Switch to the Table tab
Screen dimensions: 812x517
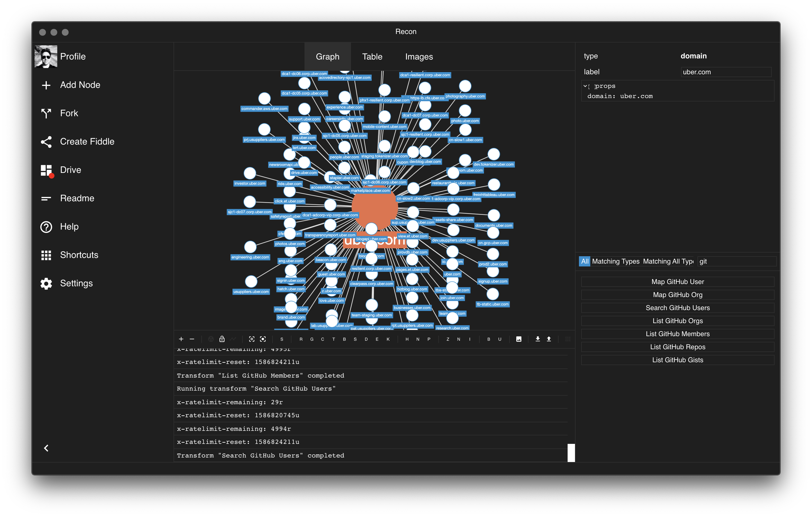(372, 57)
